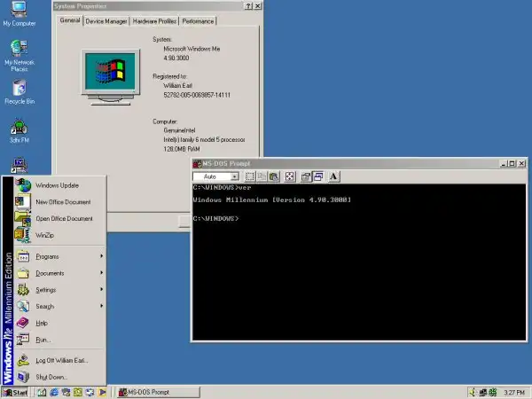Click the Mark tool in MS-DOS toolbar

[250, 177]
